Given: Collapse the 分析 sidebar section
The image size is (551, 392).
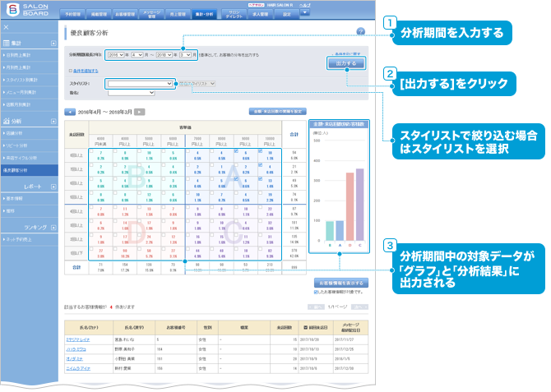Looking at the screenshot, I should point(53,121).
